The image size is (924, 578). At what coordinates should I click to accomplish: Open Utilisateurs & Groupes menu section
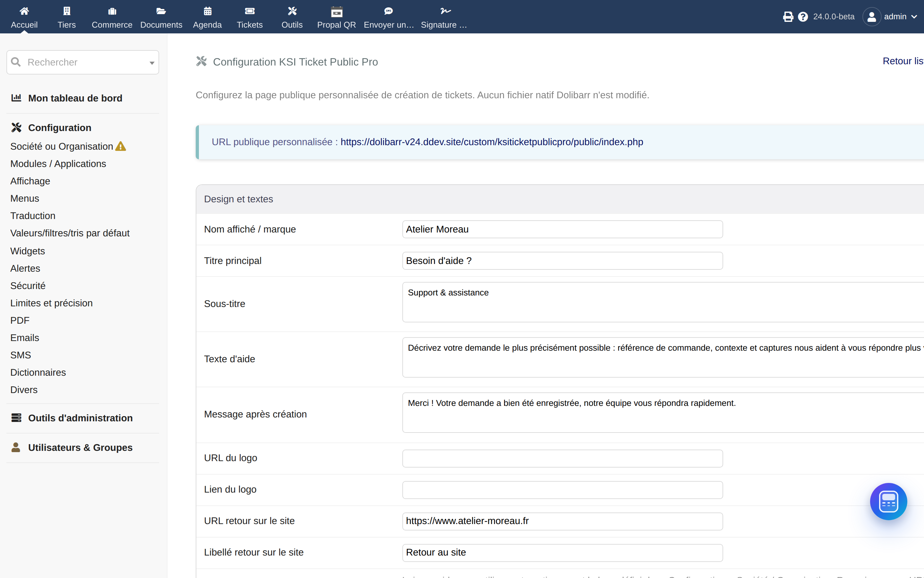pos(80,448)
